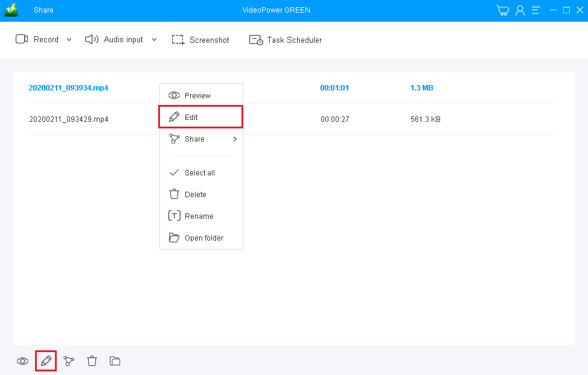
Task: Close the VideoPower GREEN window
Action: point(580,10)
